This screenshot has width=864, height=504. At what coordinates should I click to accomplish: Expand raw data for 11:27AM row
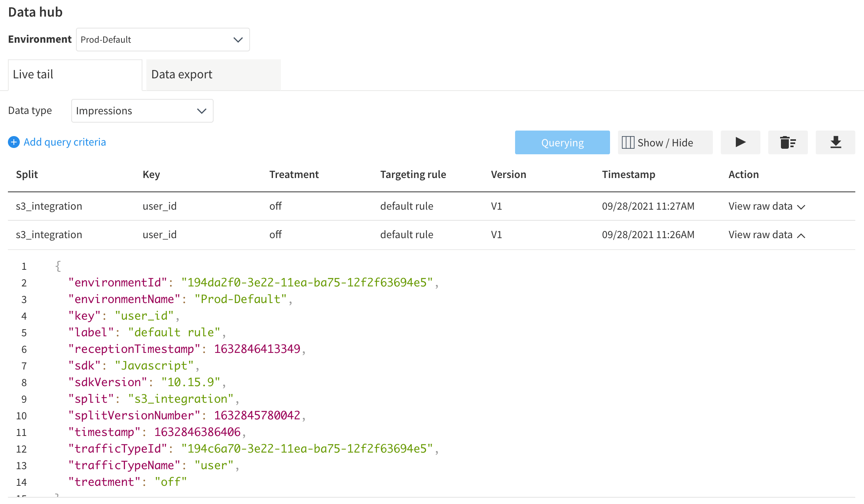click(x=767, y=206)
